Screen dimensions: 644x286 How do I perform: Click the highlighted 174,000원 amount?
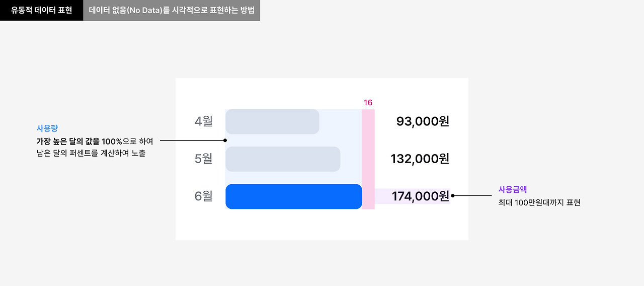click(421, 196)
